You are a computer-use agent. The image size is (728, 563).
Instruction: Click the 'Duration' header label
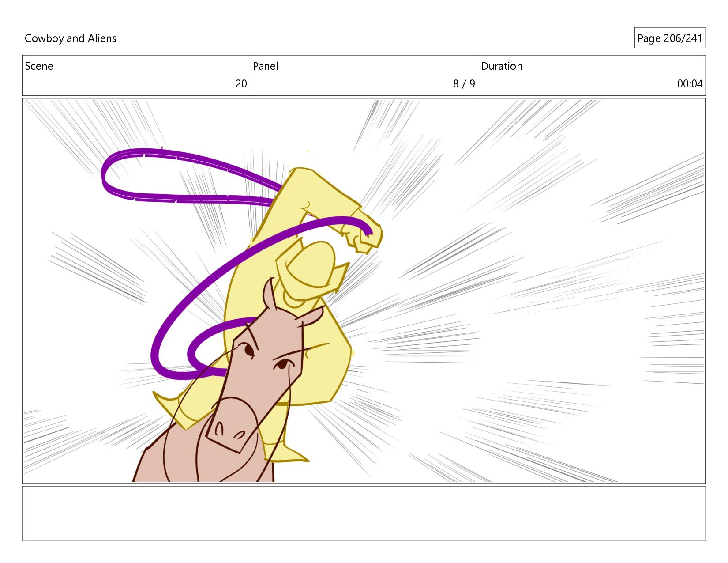tap(502, 66)
